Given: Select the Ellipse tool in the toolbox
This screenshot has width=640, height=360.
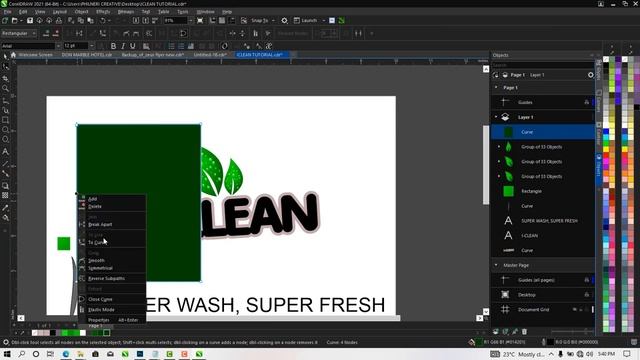Looking at the screenshot, I should click(x=5, y=130).
